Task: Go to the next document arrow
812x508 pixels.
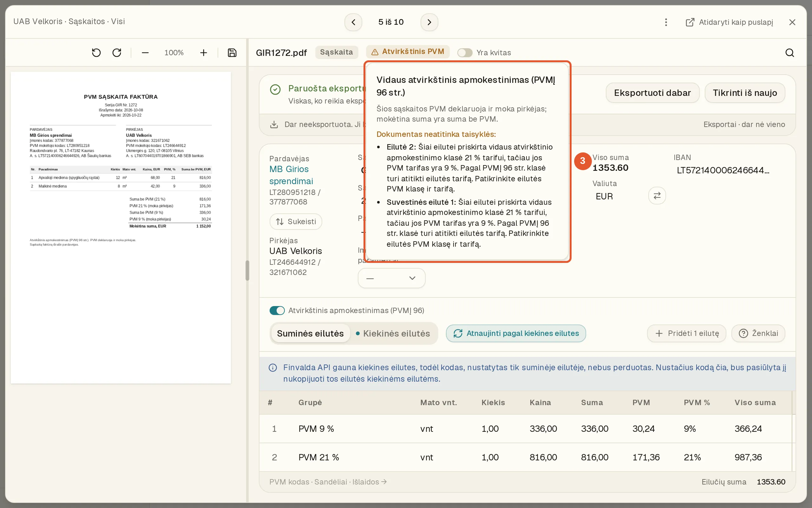Action: 429,22
